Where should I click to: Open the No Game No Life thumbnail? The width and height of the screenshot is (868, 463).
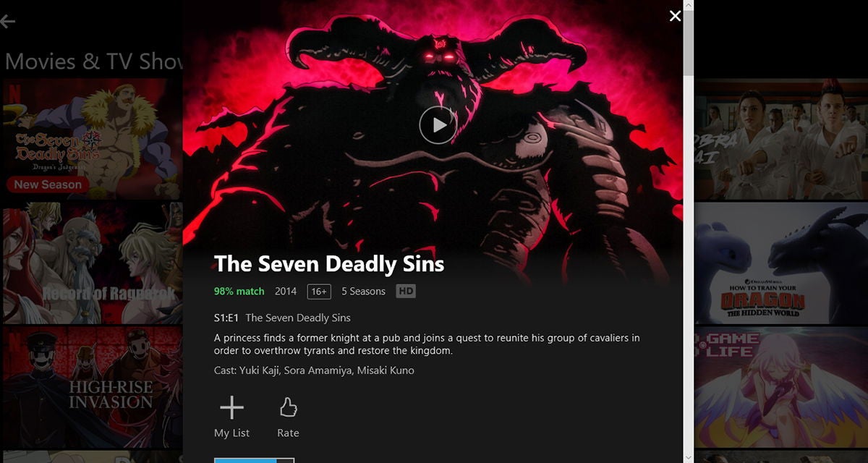pyautogui.click(x=781, y=386)
